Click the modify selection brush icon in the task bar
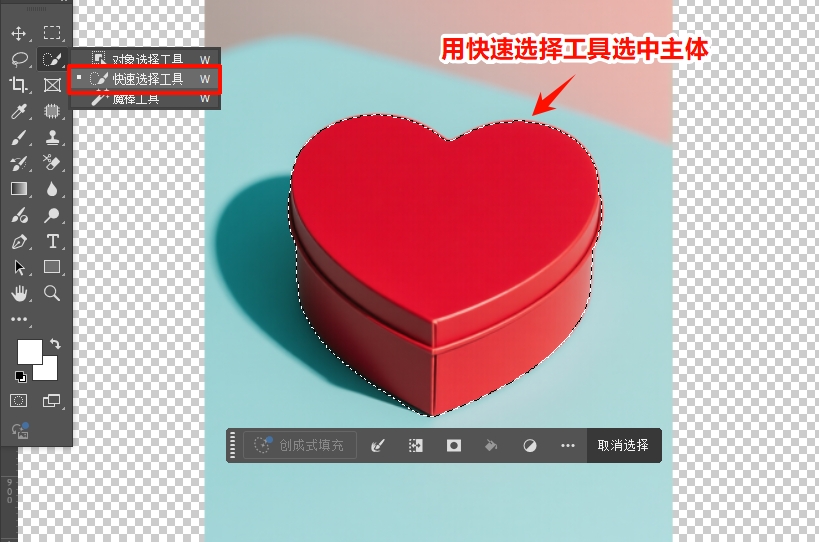This screenshot has width=819, height=542. (x=378, y=445)
